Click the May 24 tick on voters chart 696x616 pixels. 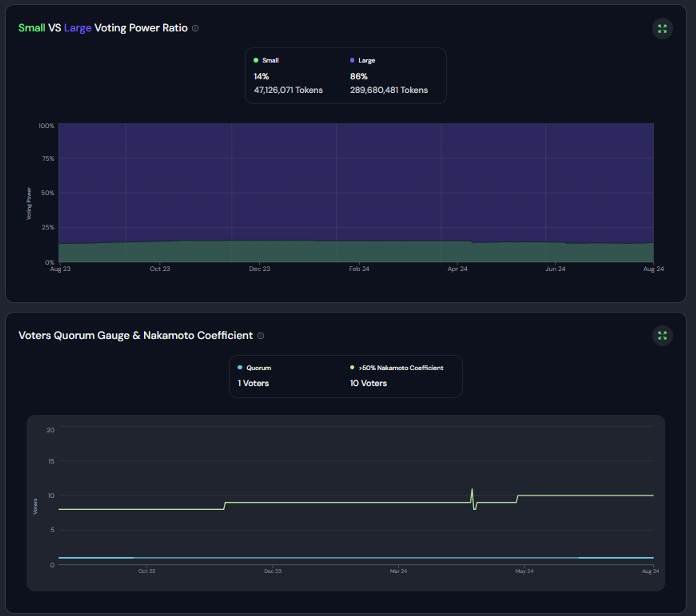pyautogui.click(x=524, y=571)
